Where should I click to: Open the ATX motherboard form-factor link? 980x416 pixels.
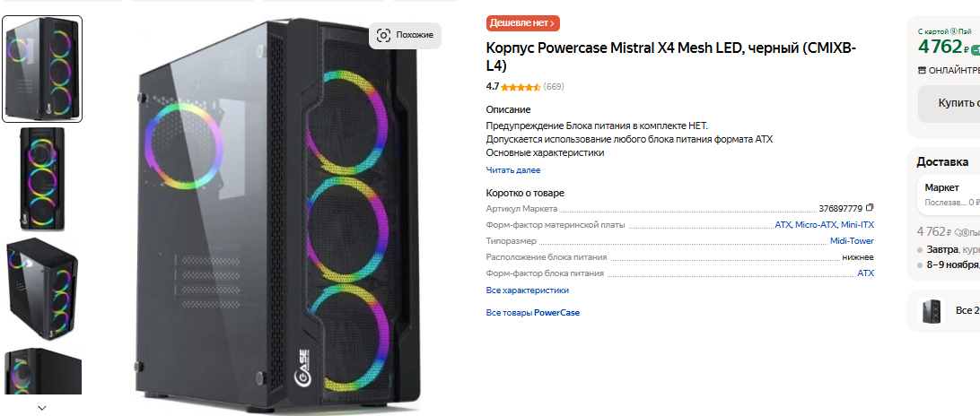point(783,225)
